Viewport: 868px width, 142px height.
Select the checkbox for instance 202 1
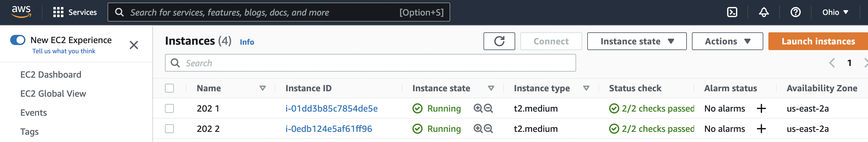(169, 108)
